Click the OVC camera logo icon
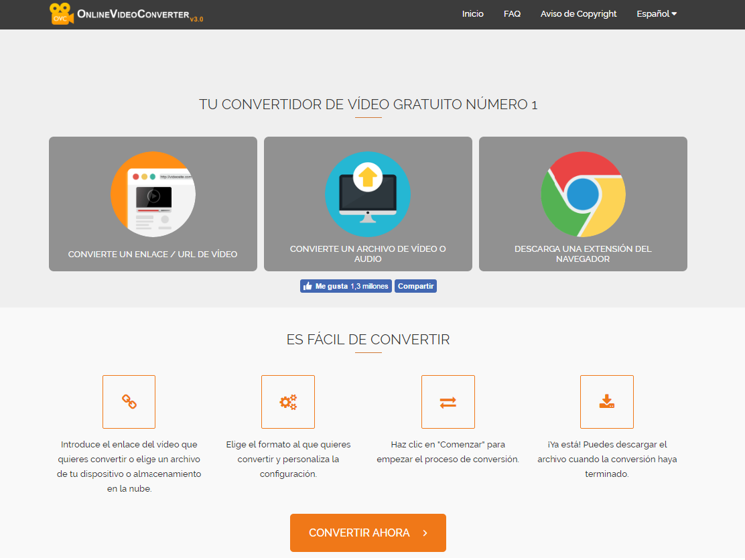The width and height of the screenshot is (745, 560). click(62, 13)
